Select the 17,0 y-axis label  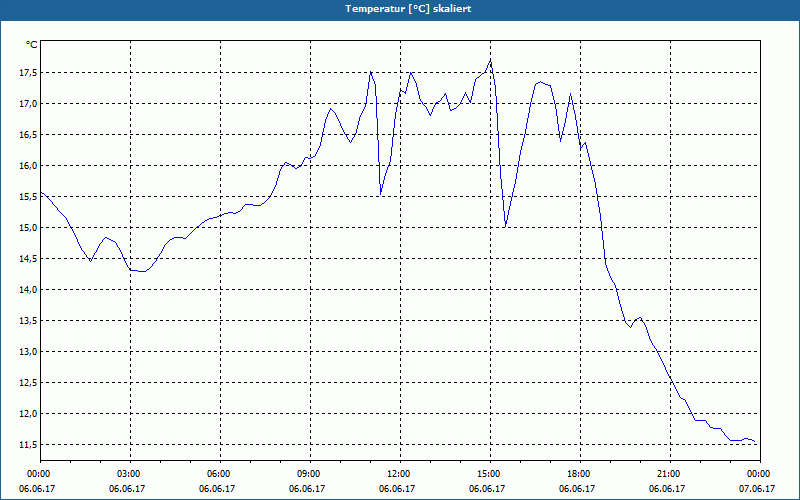tap(28, 104)
